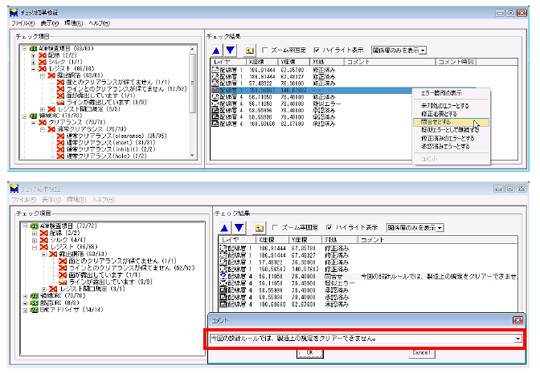Click レイヤ column header in upper results

point(228,62)
